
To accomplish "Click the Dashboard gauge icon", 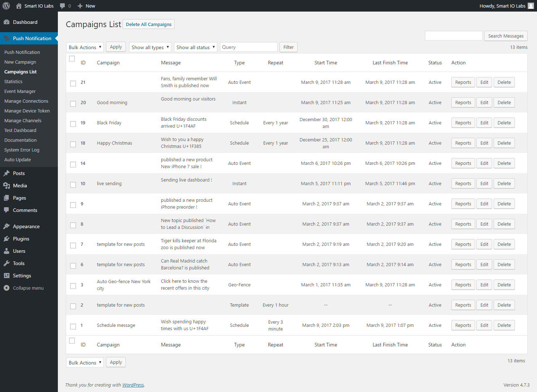I will (x=7, y=22).
